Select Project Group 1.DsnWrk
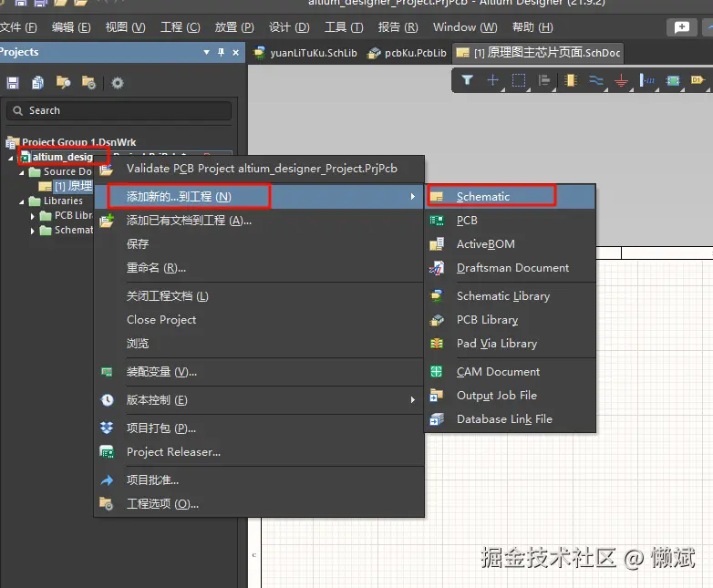The image size is (713, 588). click(x=78, y=142)
